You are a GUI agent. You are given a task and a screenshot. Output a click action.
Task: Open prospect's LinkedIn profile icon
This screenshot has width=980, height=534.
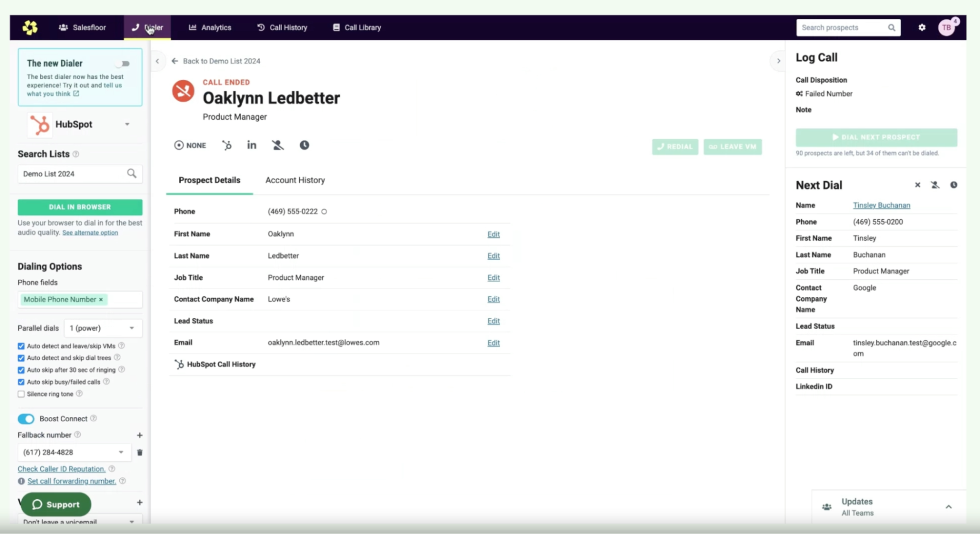(251, 145)
